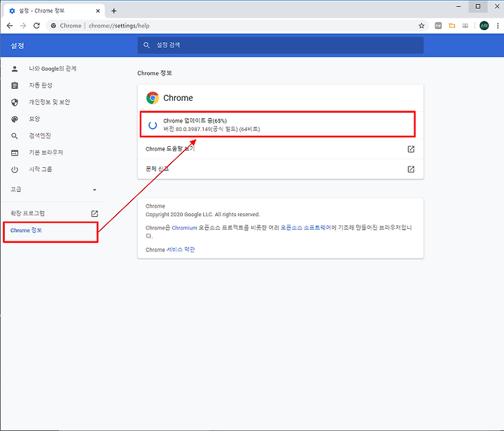This screenshot has height=431, width=504.
Task: Close the 설정 - Chrome 정보 tab
Action: (x=98, y=11)
